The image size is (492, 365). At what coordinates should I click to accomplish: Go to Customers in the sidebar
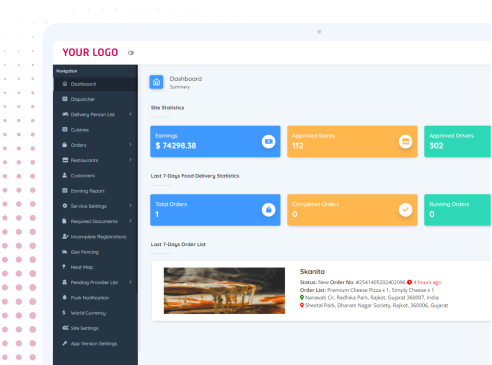[95, 175]
